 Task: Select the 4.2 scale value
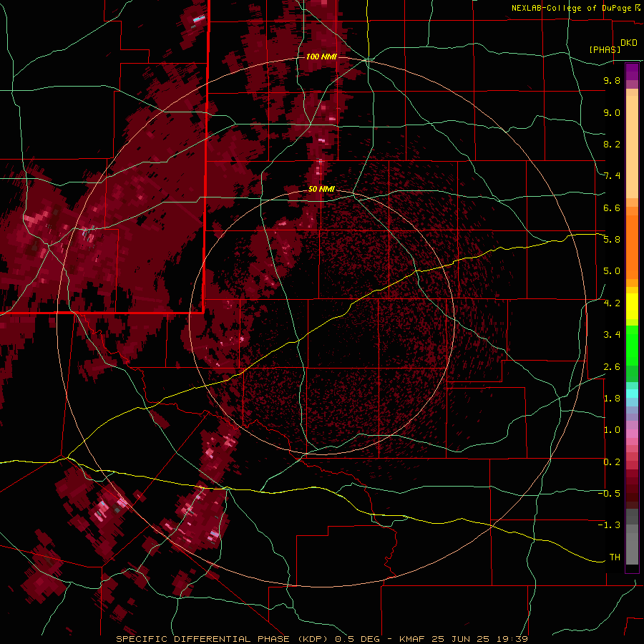[612, 303]
